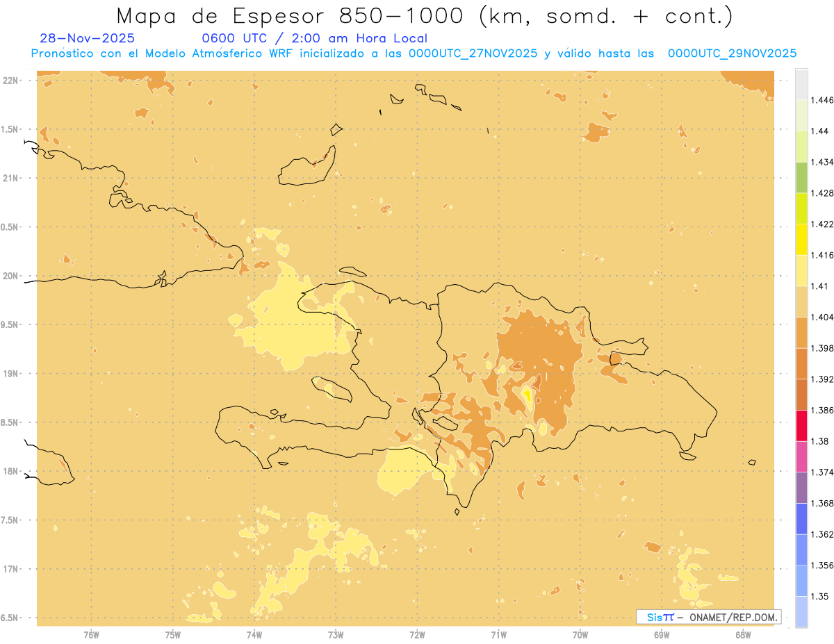Click the "Pronostico con el Modelo Atmosferico WRF" text
834x644 pixels.
click(163, 53)
